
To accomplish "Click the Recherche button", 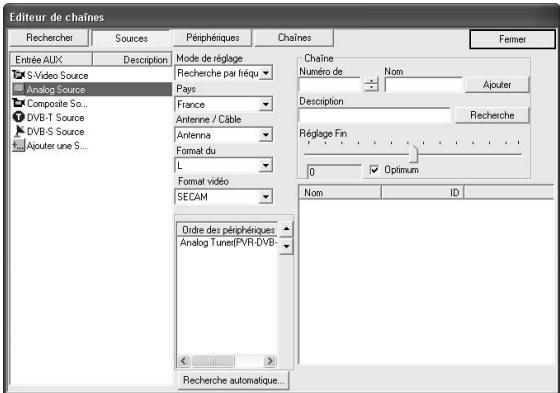I will (x=492, y=115).
